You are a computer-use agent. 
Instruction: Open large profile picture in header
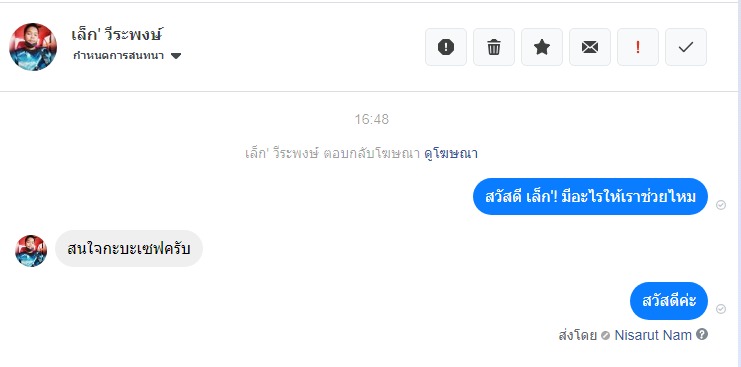coord(33,47)
